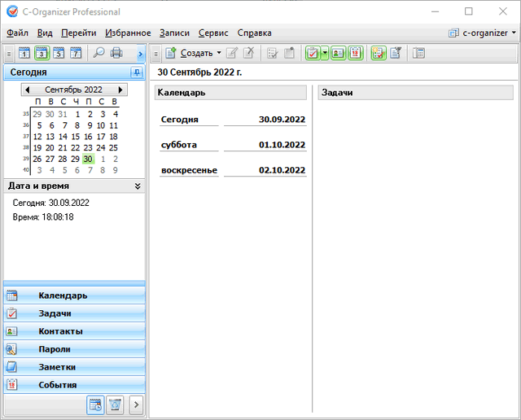Open the Создать dropdown arrow

tap(219, 54)
